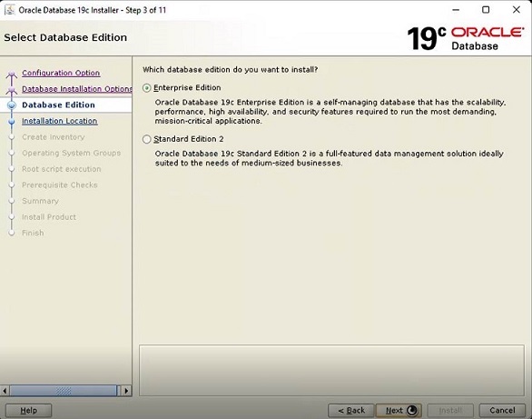Click the sidebar scrollbar left arrow
This screenshot has height=419, width=532.
click(x=5, y=391)
